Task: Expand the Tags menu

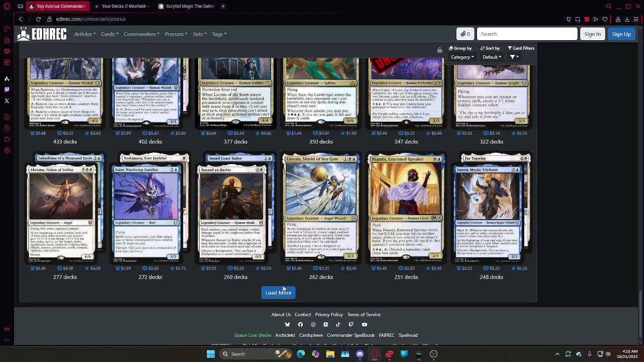Action: point(219,34)
